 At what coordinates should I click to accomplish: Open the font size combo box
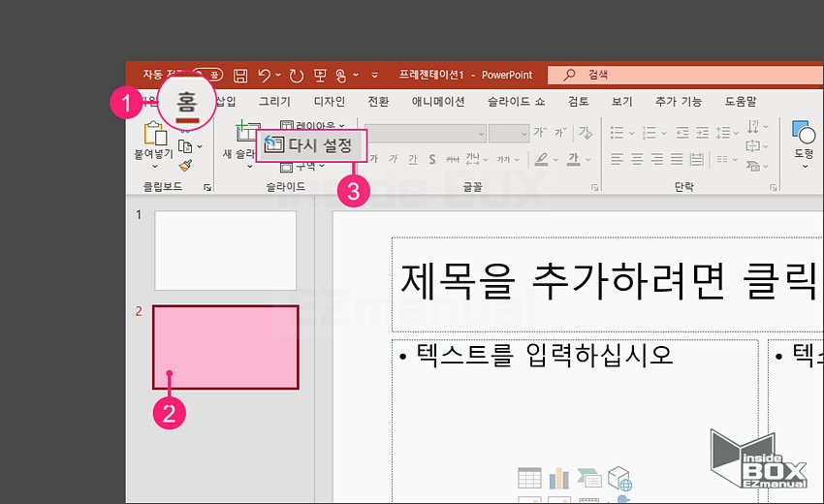tap(508, 134)
